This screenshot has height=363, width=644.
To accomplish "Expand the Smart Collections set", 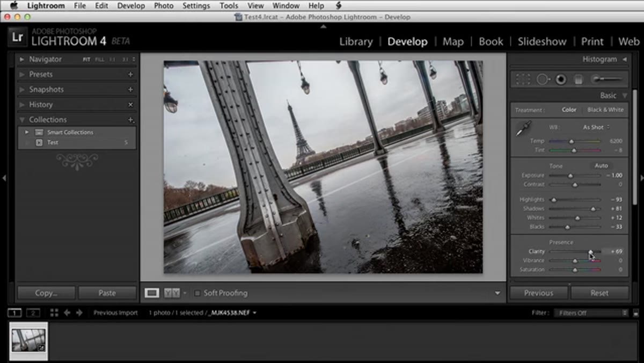I will pyautogui.click(x=27, y=132).
